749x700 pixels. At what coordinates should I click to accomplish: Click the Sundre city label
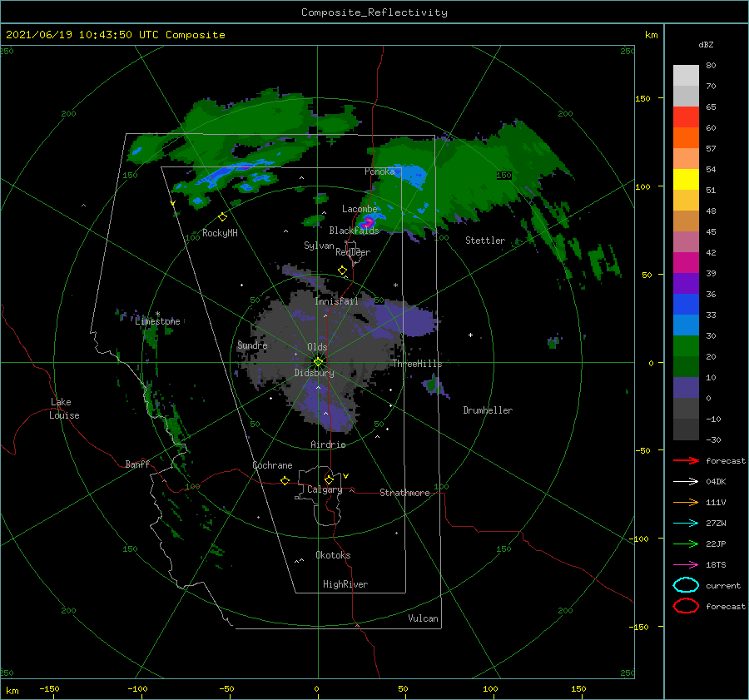[x=252, y=345]
